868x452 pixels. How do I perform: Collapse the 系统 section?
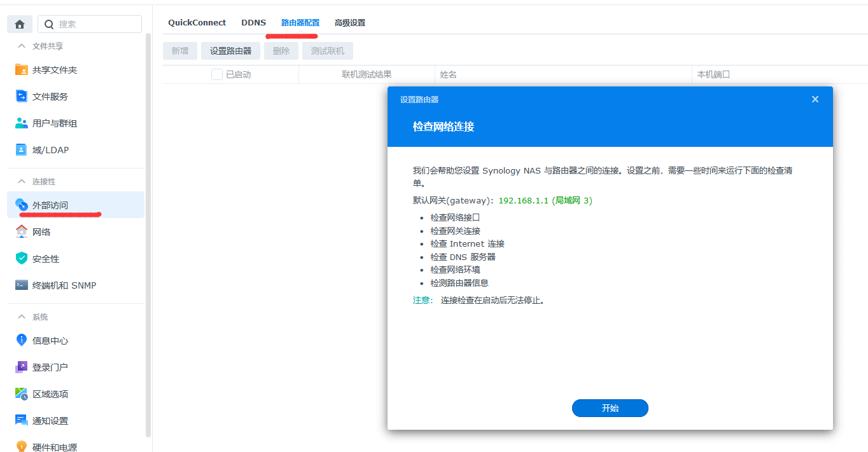pyautogui.click(x=22, y=317)
